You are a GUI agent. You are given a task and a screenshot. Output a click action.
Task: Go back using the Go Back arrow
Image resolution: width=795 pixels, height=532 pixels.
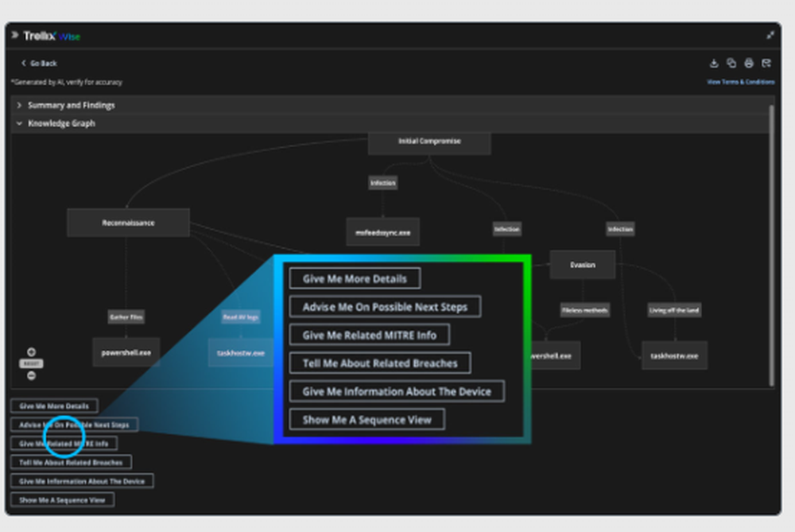(x=38, y=64)
